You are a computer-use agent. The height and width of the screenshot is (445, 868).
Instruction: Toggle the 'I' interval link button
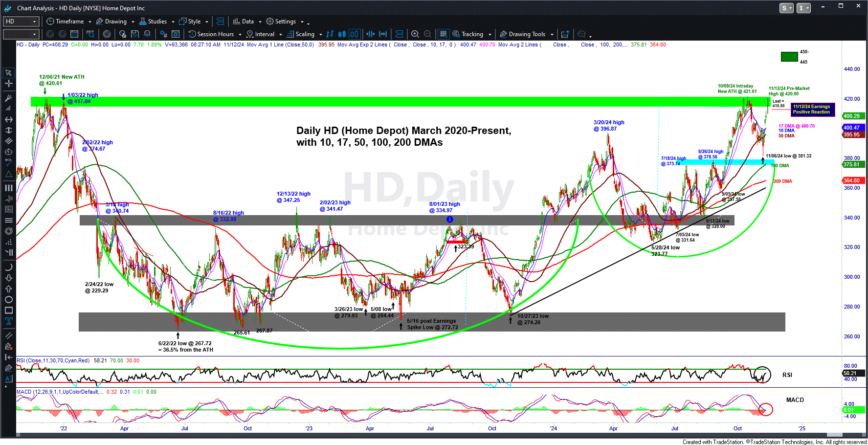pos(803,8)
